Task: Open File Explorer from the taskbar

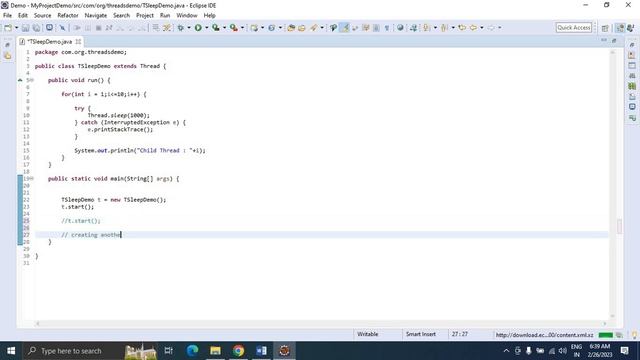Action: pos(215,351)
